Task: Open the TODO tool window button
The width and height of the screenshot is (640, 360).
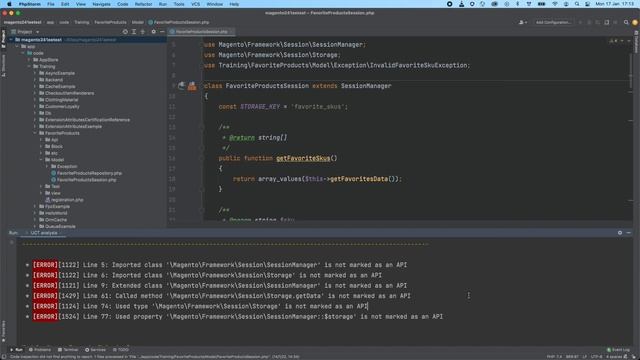Action: point(120,350)
